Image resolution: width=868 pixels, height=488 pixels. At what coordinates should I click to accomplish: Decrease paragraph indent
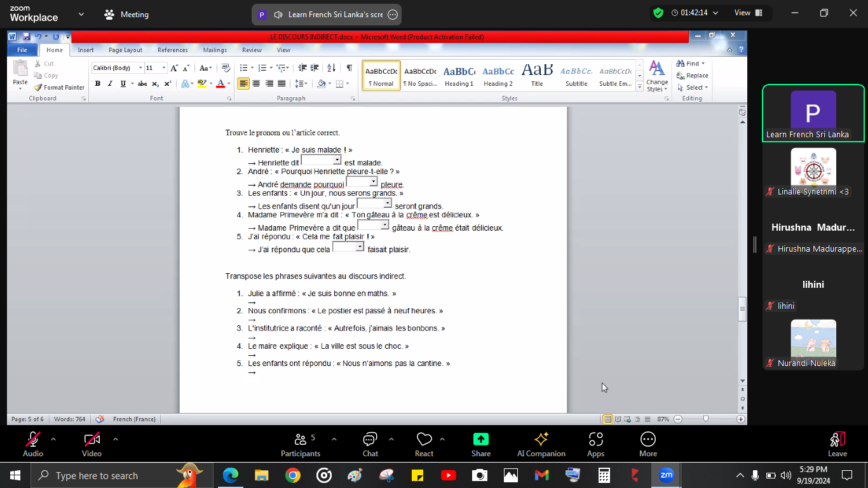[302, 68]
